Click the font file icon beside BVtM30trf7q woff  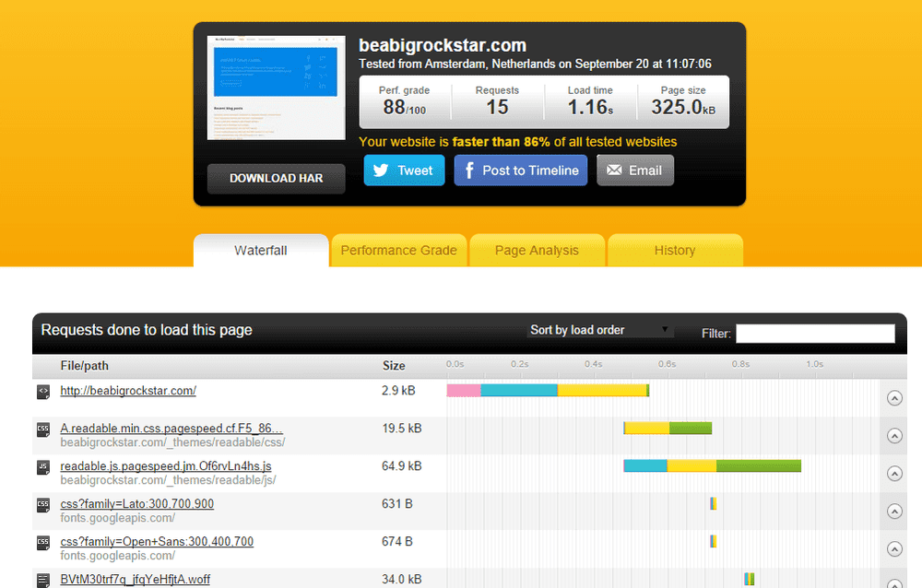pyautogui.click(x=43, y=581)
